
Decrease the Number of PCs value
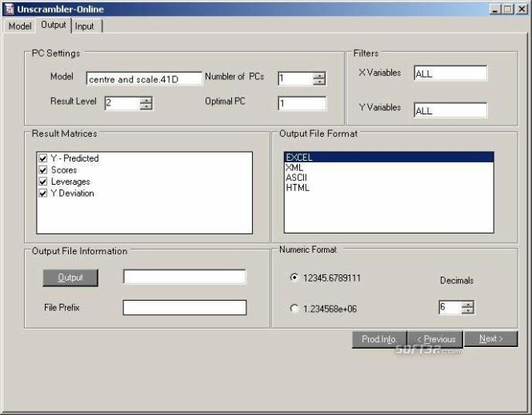coord(319,82)
